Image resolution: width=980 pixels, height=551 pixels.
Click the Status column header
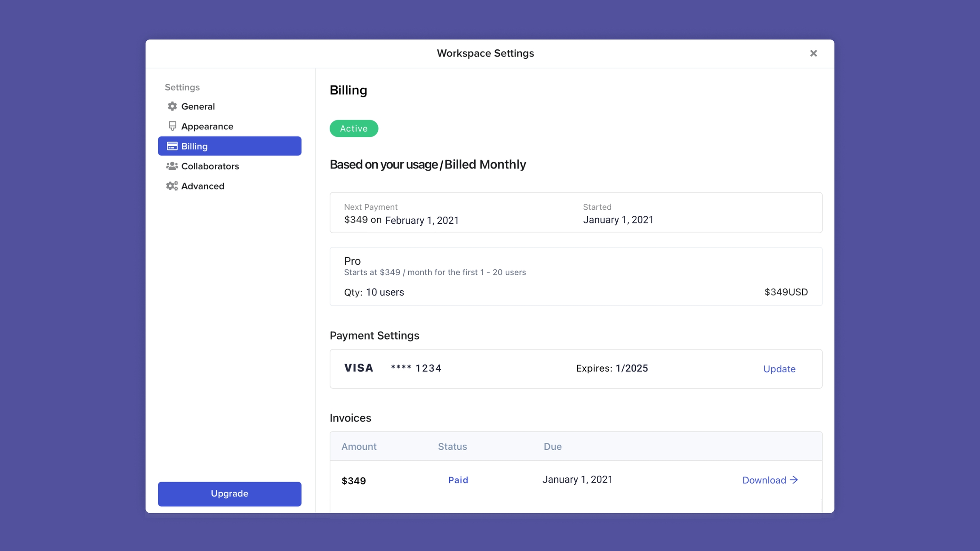tap(452, 446)
